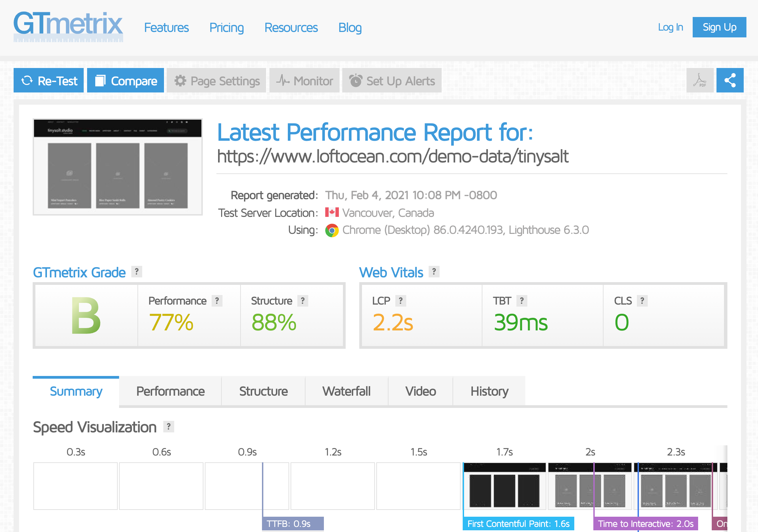Switch to the Waterfall tab

346,391
